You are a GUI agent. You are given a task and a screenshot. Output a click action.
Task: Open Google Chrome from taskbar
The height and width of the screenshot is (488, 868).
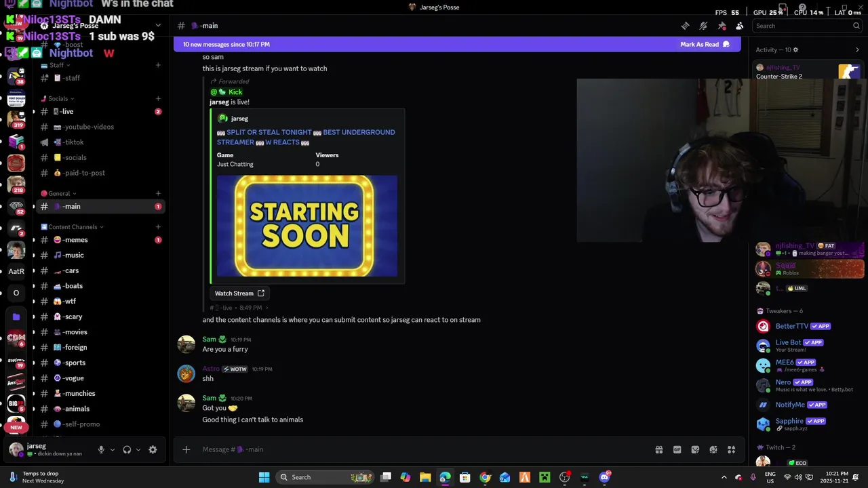click(485, 477)
